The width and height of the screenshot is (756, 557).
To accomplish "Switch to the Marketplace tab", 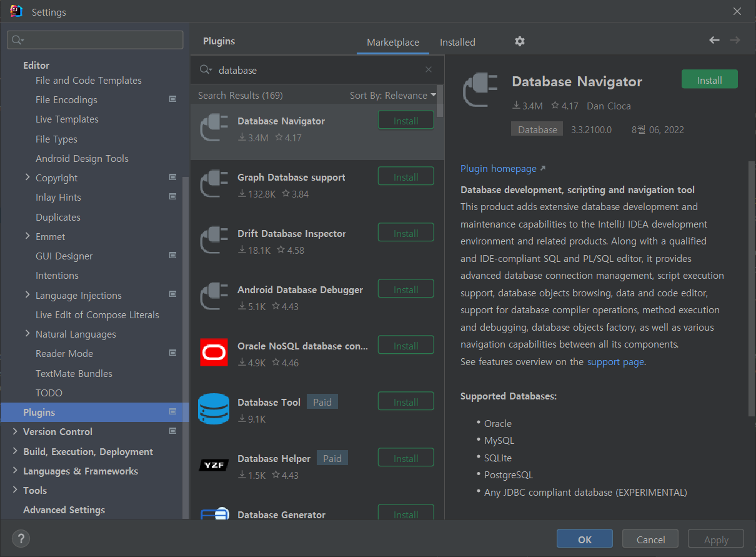I will point(393,43).
